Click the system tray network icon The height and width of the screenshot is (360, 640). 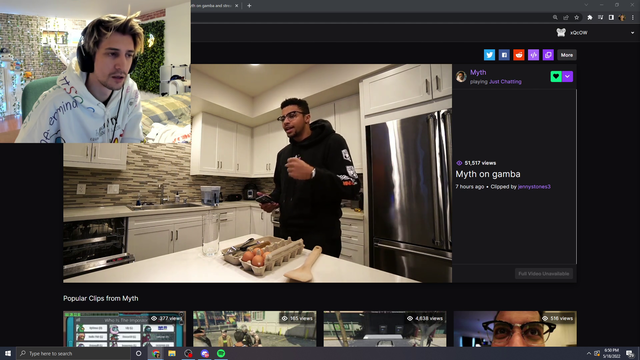click(597, 353)
